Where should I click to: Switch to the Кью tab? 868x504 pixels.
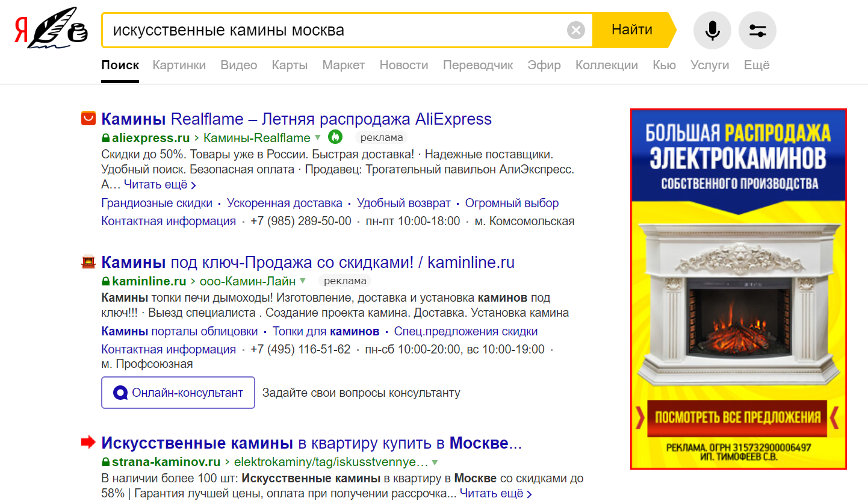[x=664, y=65]
